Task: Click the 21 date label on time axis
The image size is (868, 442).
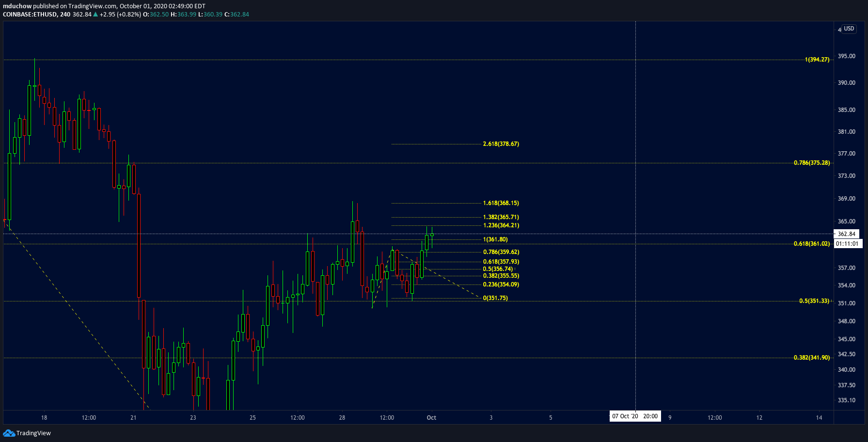Action: [x=134, y=418]
